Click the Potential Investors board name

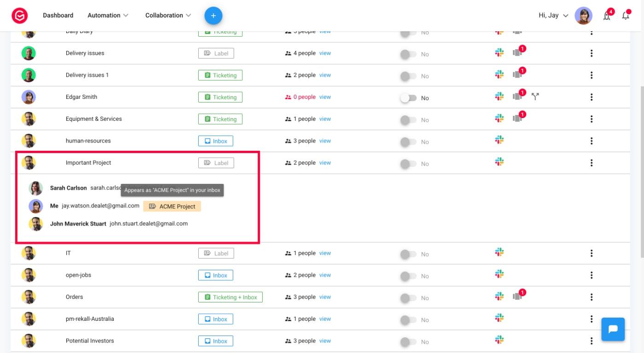[90, 341]
